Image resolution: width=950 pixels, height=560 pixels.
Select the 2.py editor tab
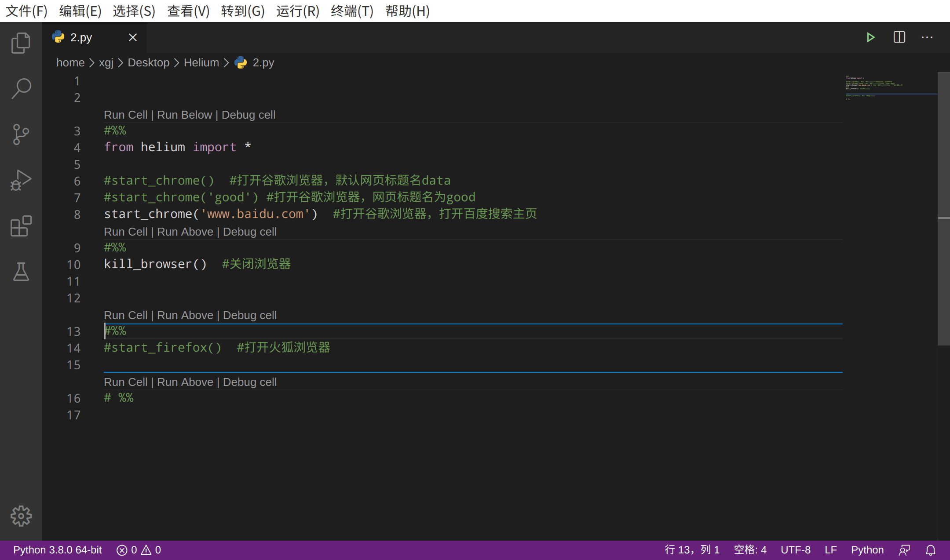click(80, 37)
